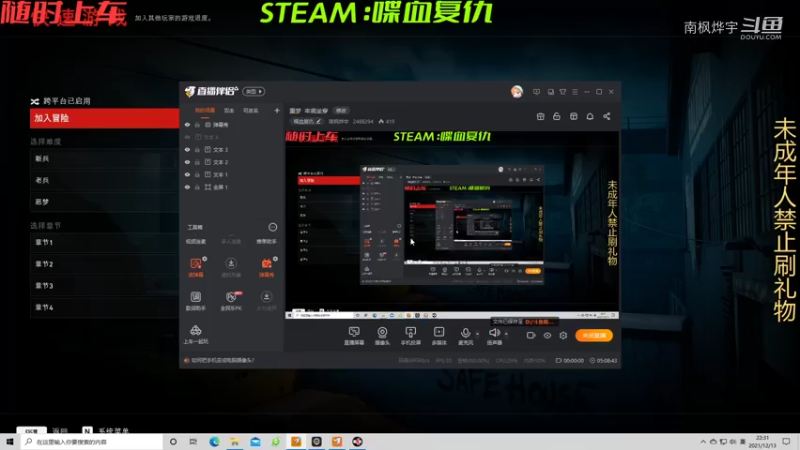800x450 pixels.
Task: Open the 视频连麦 tool
Action: (196, 241)
